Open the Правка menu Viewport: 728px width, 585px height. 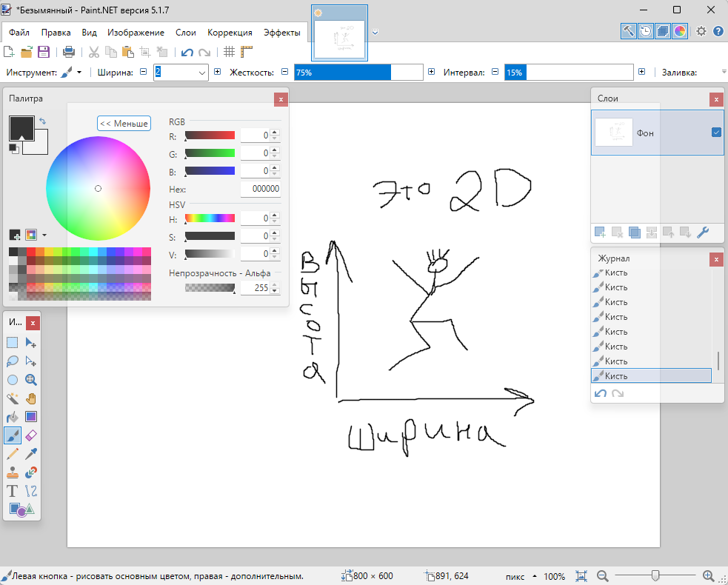click(56, 33)
